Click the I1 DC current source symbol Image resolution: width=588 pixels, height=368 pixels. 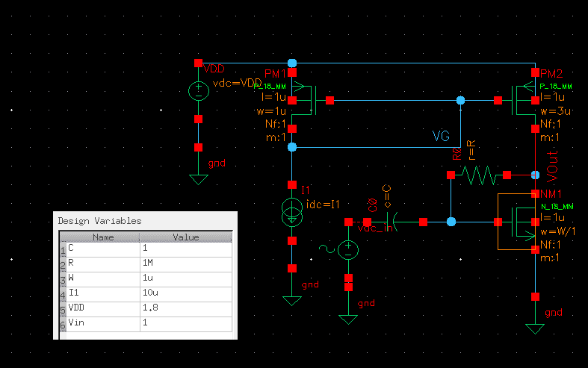point(292,213)
